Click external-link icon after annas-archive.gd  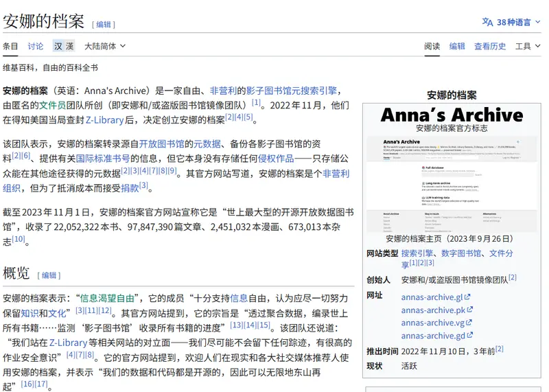coord(470,335)
